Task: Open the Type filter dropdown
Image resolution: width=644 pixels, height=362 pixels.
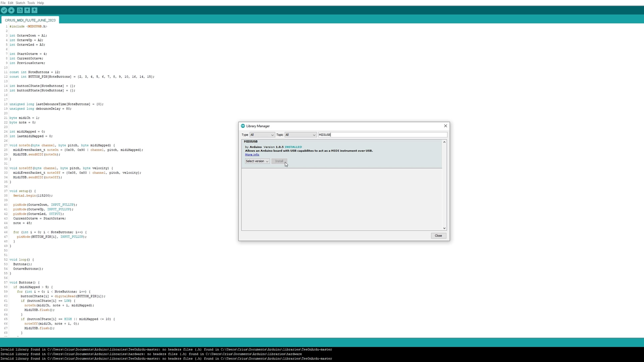Action: point(262,135)
